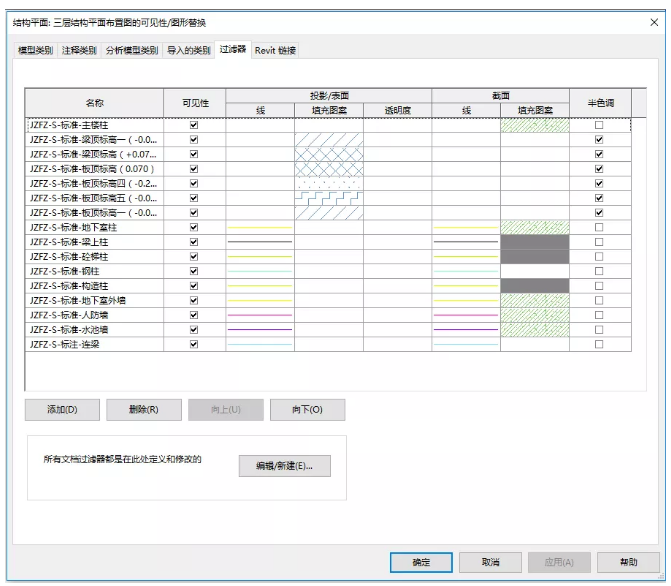Edit crosshatch projection pattern of 梁顶标高 (+0.07...
Image resolution: width=671 pixels, height=586 pixels.
tap(329, 154)
